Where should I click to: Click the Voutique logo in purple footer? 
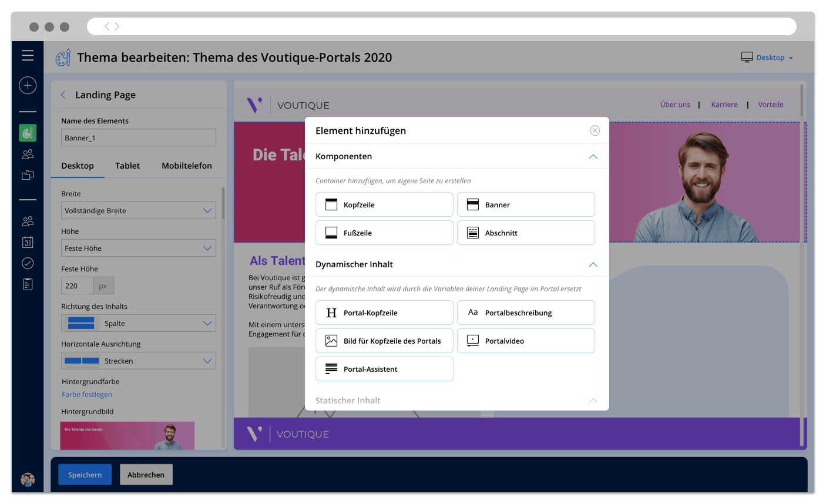288,434
